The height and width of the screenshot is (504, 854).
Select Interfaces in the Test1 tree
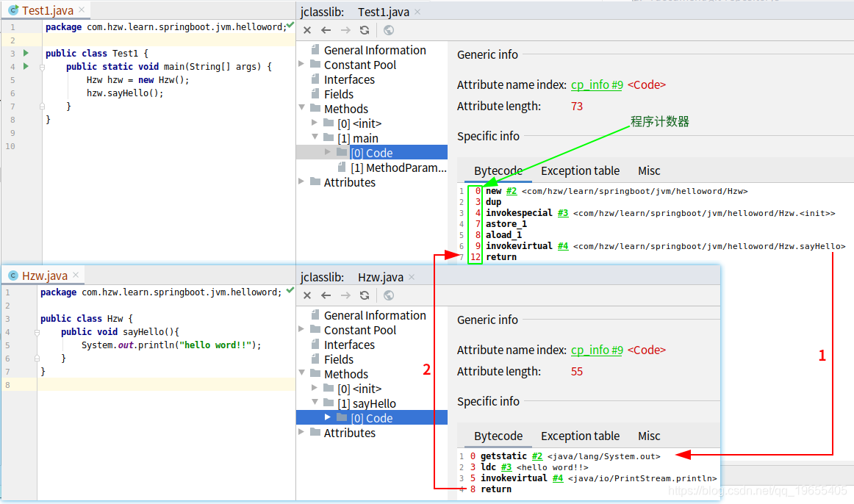pyautogui.click(x=349, y=79)
